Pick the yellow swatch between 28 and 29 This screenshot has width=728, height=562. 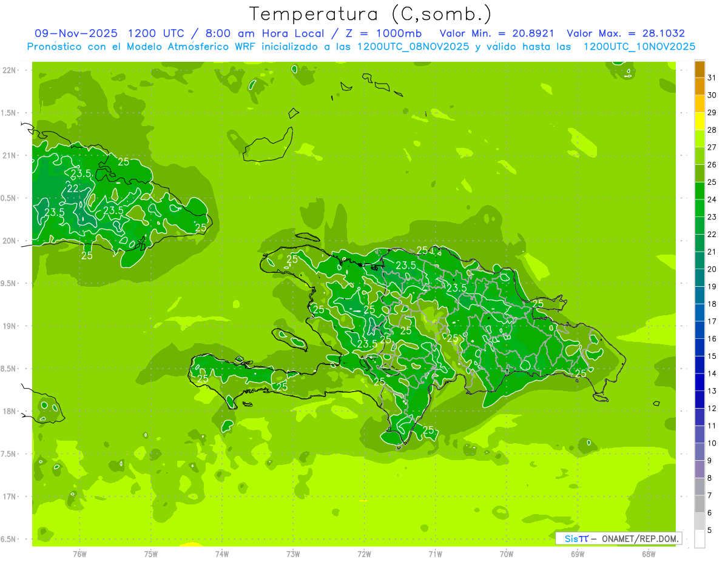[699, 121]
